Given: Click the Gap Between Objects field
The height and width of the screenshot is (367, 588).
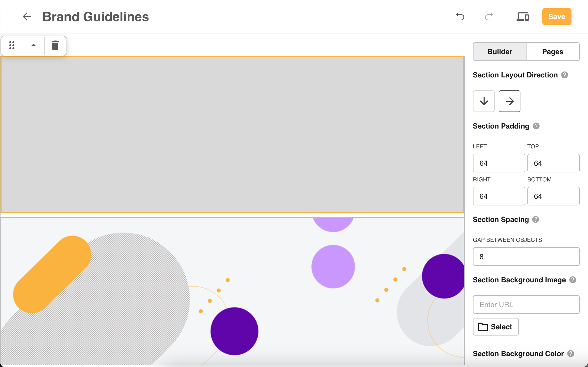Looking at the screenshot, I should pos(526,257).
